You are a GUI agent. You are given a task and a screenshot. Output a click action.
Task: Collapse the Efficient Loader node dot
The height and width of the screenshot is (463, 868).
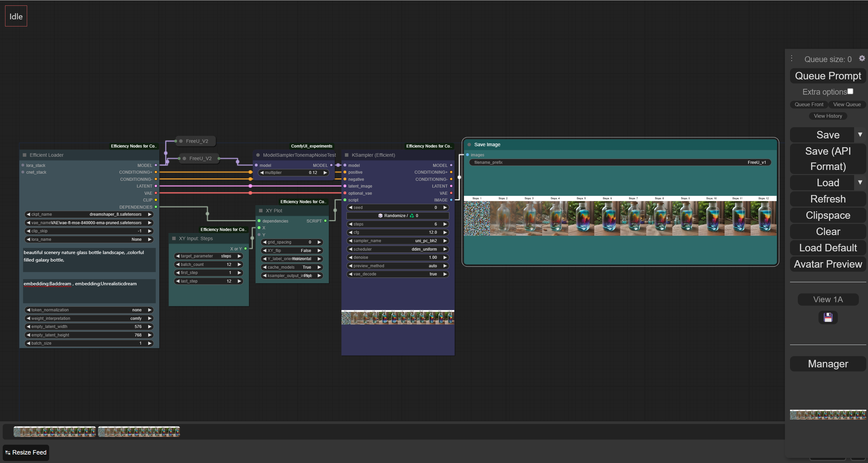click(x=24, y=155)
